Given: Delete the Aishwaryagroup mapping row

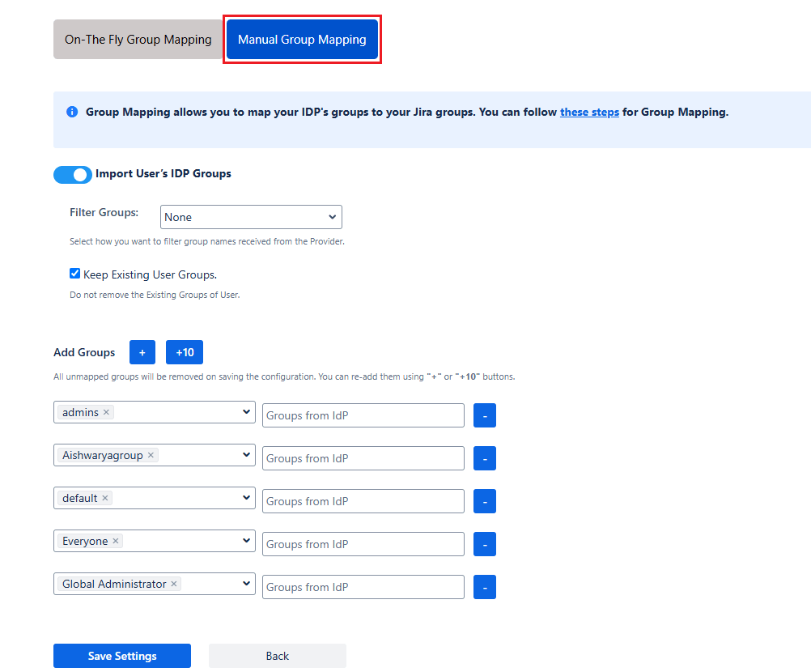Looking at the screenshot, I should click(x=485, y=458).
